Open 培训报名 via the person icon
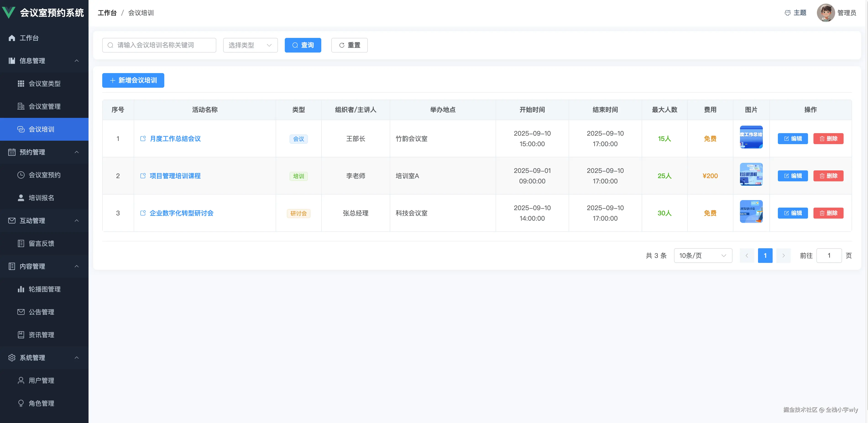The width and height of the screenshot is (868, 423). 21,198
